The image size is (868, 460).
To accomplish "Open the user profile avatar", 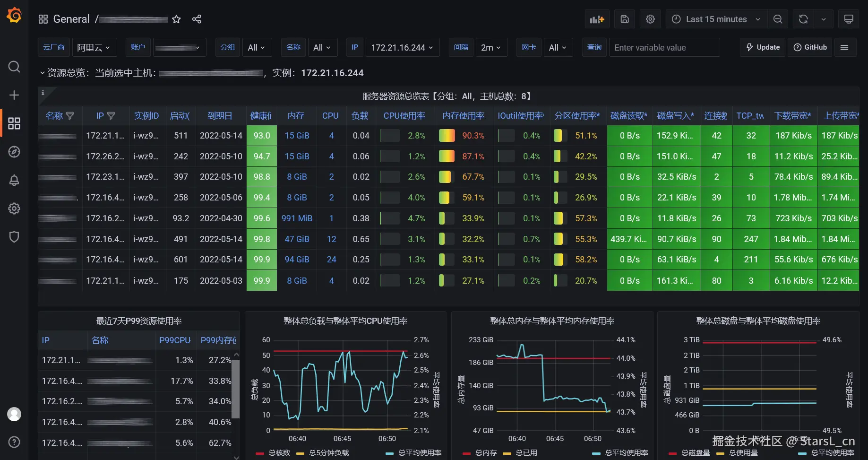I will 14,414.
